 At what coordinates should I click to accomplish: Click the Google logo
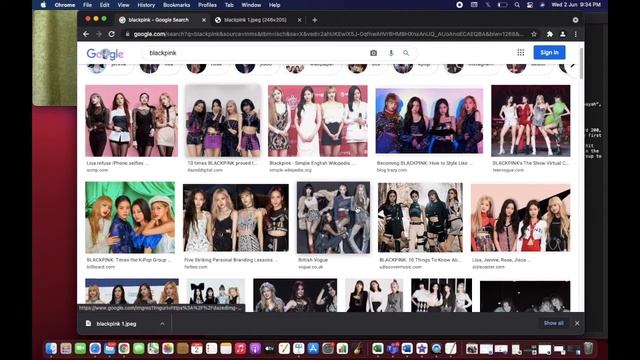(x=105, y=53)
